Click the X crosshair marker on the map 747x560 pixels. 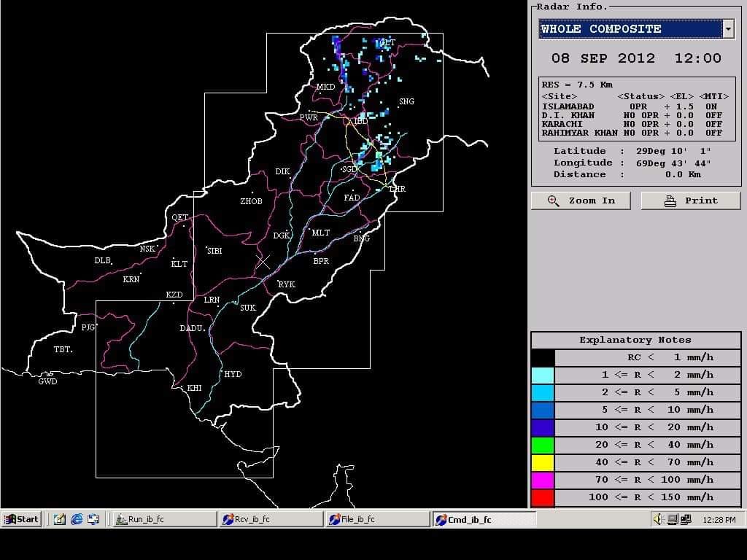(263, 262)
